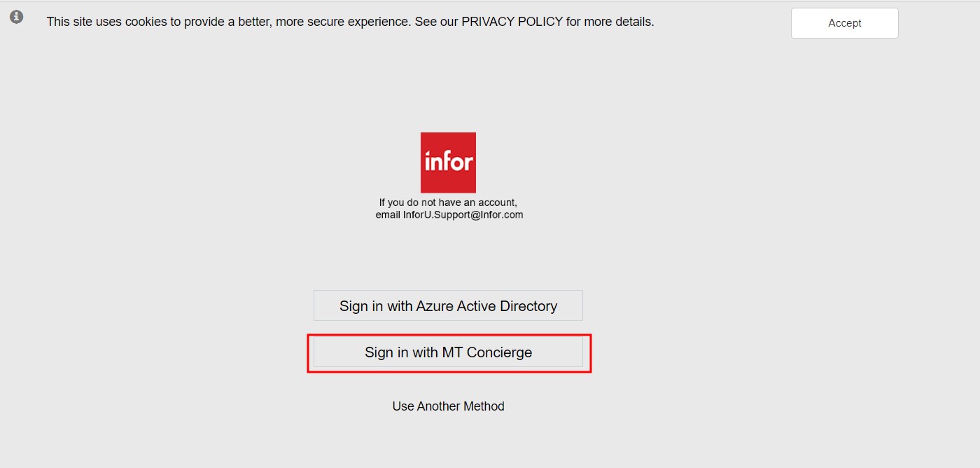Click the highlighted MT Concierge button

click(448, 352)
